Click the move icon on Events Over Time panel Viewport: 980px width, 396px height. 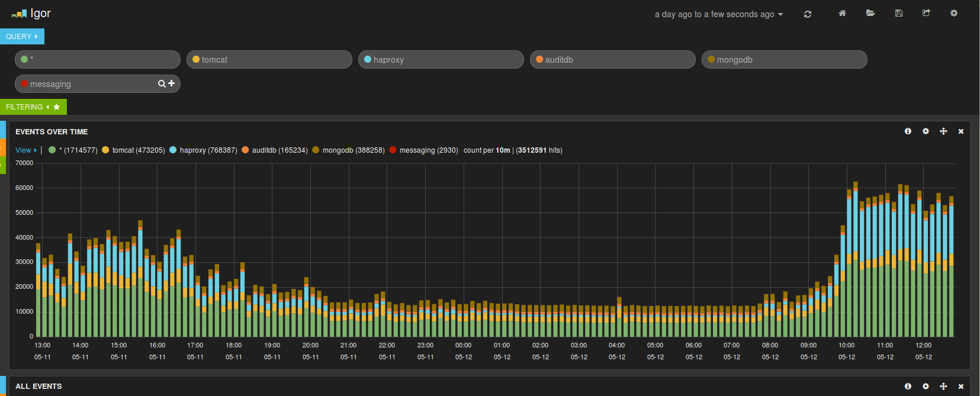pos(943,131)
